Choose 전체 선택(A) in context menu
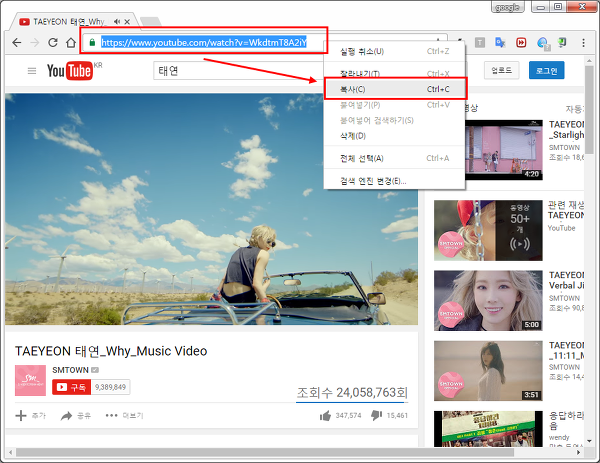This screenshot has height=463, width=600. click(x=395, y=158)
